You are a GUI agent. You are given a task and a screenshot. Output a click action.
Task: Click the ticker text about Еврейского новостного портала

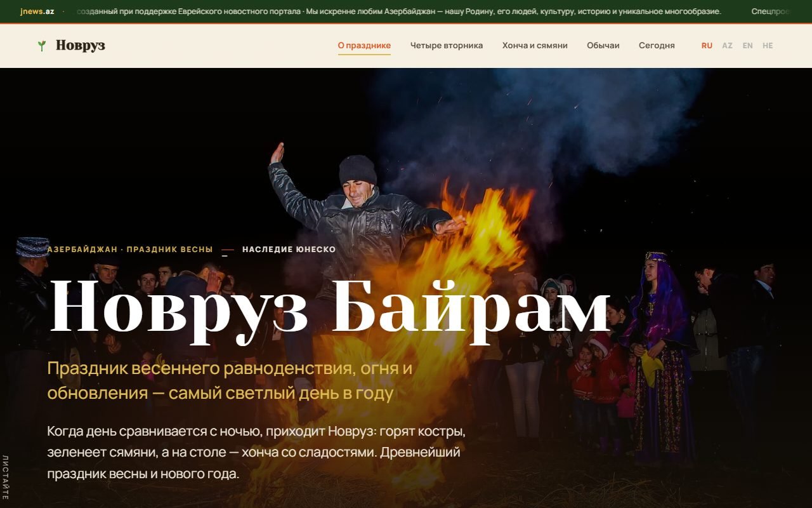point(398,11)
